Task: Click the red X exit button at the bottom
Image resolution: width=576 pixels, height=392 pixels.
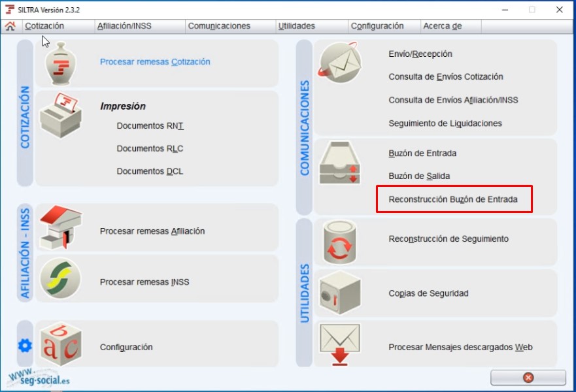Action: [528, 378]
